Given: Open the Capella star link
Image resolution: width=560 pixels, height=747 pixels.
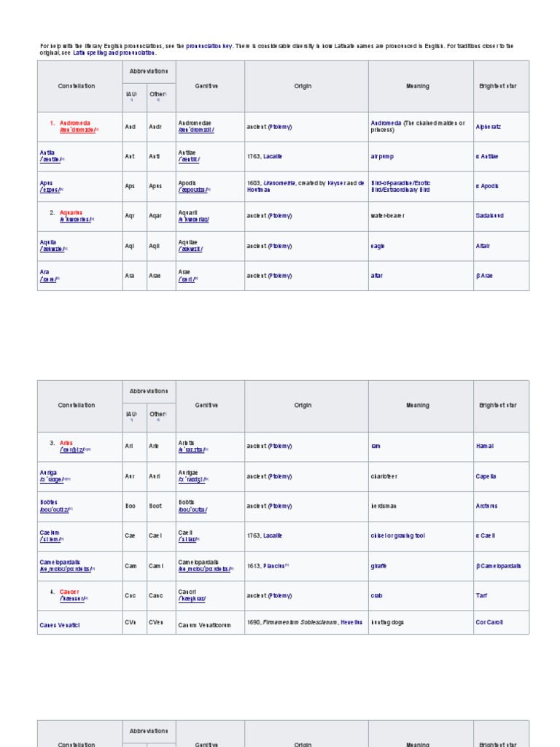Looking at the screenshot, I should point(486,476).
